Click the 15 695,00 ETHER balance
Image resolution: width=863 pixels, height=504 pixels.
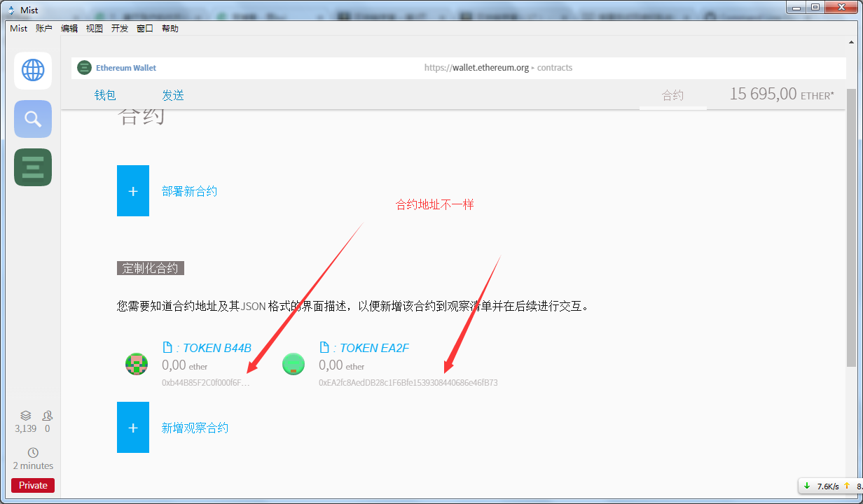[x=782, y=94]
